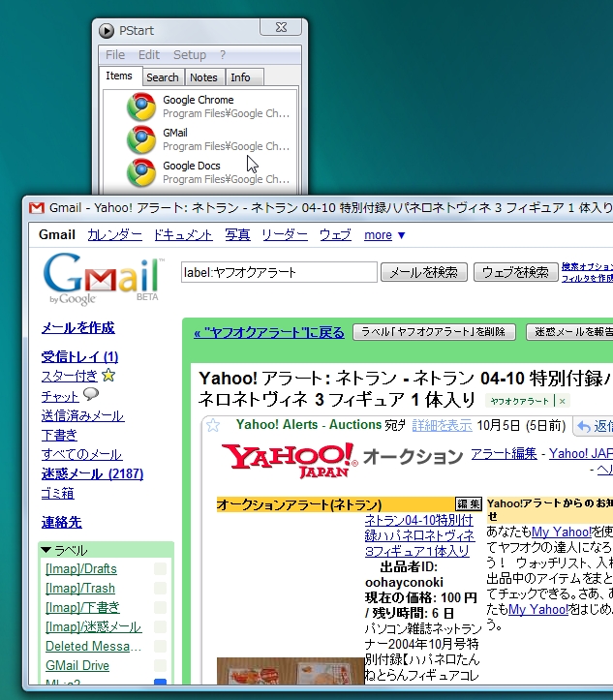Open the カレンダー link
Viewport: 613px width, 700px height.
114,235
